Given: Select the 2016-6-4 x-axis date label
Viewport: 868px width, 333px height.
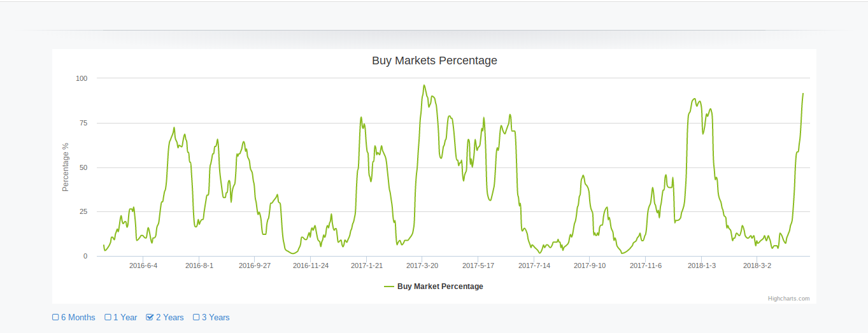Looking at the screenshot, I should [143, 266].
